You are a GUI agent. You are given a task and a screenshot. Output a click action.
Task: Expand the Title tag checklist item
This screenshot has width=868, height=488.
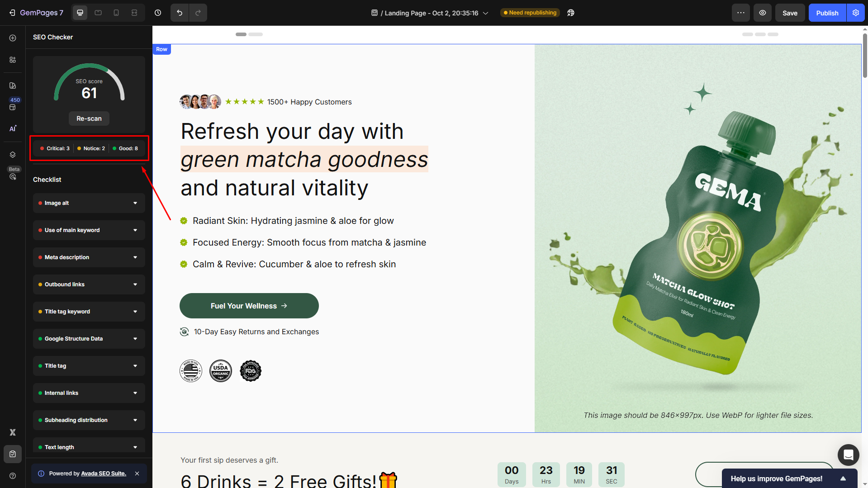(x=89, y=366)
